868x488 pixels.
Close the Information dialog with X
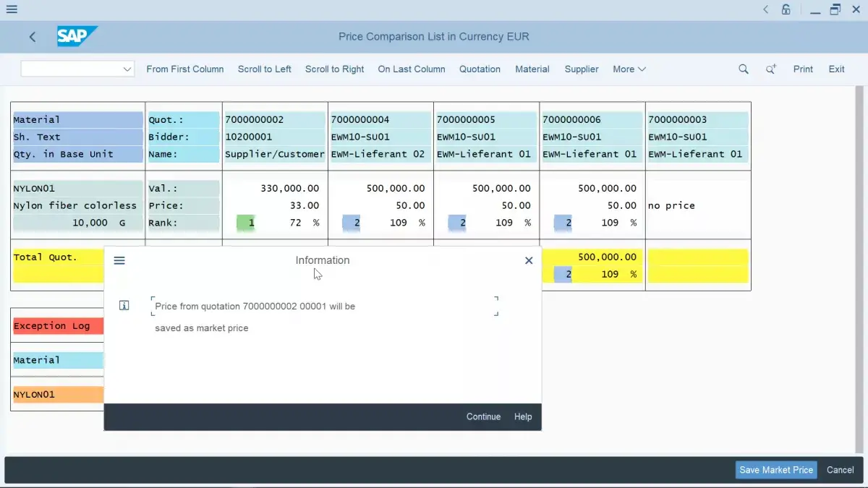click(x=529, y=260)
